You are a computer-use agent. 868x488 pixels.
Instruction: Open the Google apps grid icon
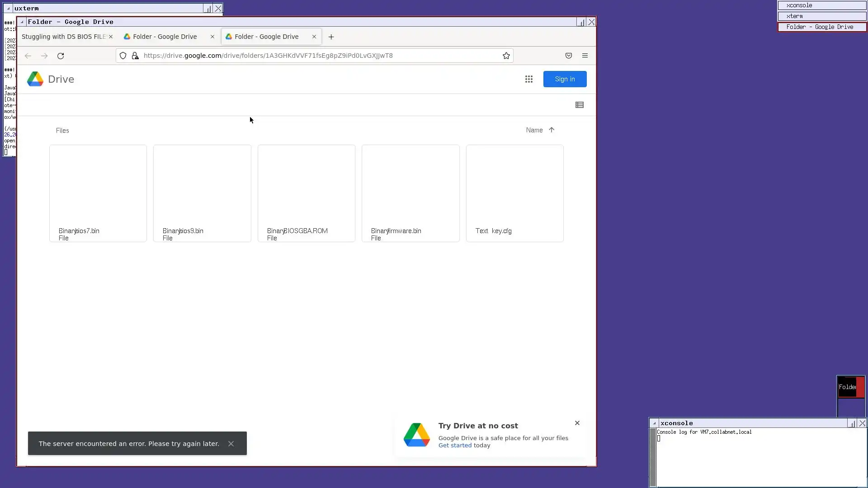[528, 79]
